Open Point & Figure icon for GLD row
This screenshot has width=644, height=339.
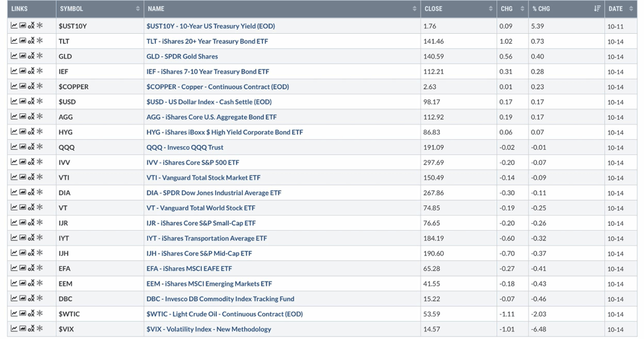pyautogui.click(x=31, y=56)
